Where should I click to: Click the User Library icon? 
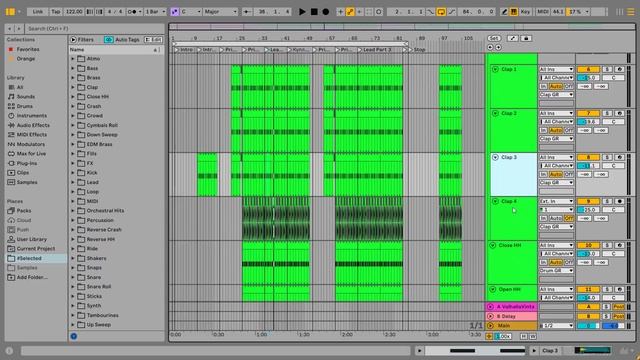(x=11, y=239)
